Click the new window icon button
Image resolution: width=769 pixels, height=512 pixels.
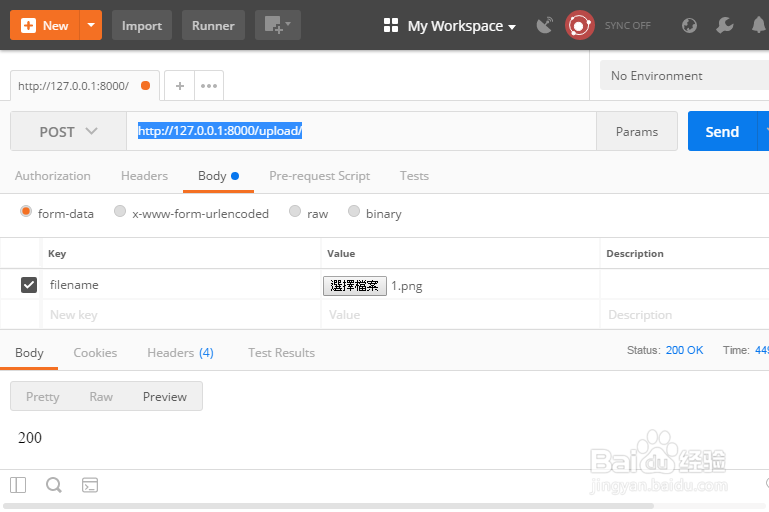278,26
